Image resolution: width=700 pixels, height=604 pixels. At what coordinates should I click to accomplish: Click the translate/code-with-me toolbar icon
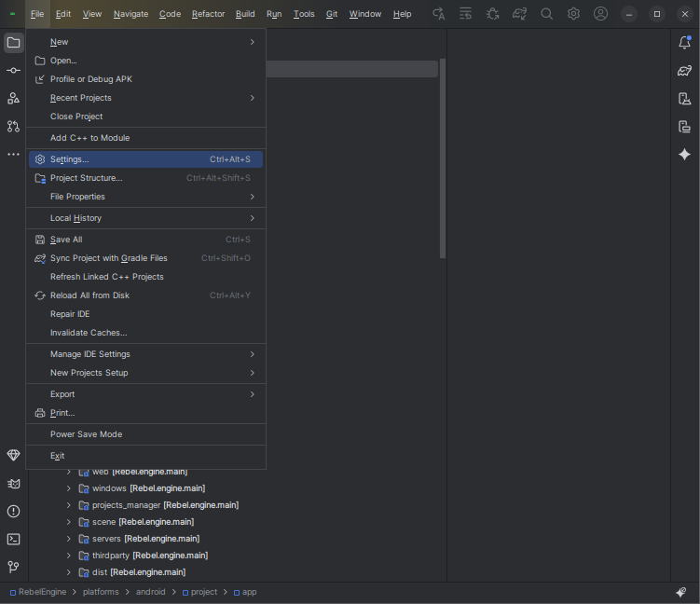[x=439, y=14]
